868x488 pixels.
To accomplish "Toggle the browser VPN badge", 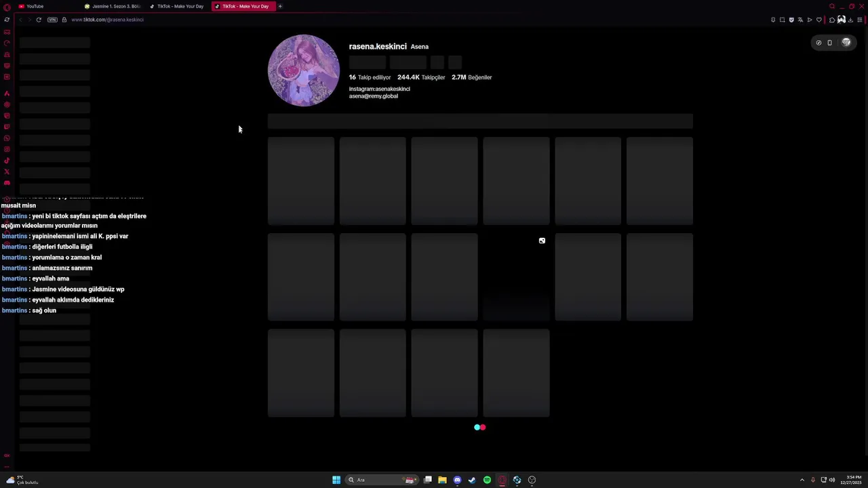I will coord(52,20).
